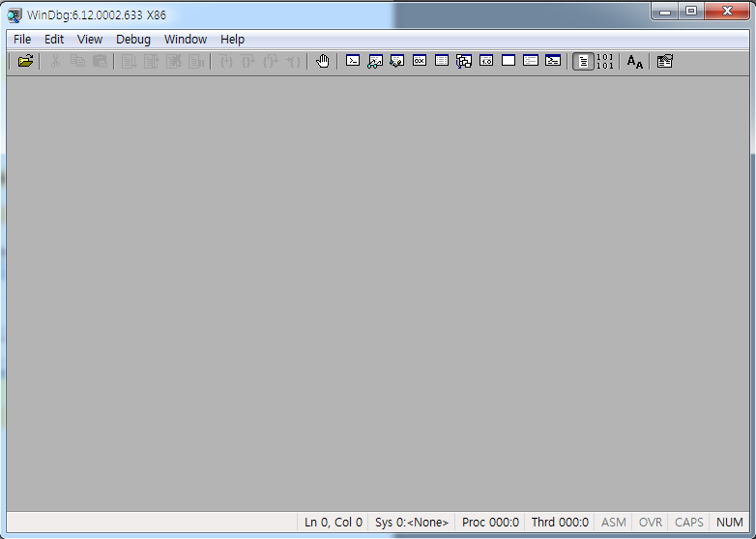This screenshot has width=756, height=539.
Task: Click the WinDbg title bar application icon
Action: (x=15, y=14)
